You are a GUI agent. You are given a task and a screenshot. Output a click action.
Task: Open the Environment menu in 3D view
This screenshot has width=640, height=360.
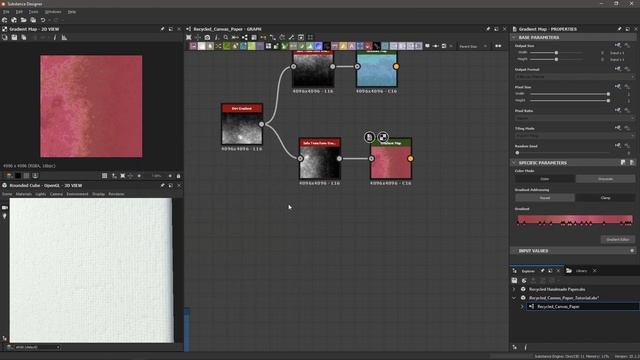(77, 194)
